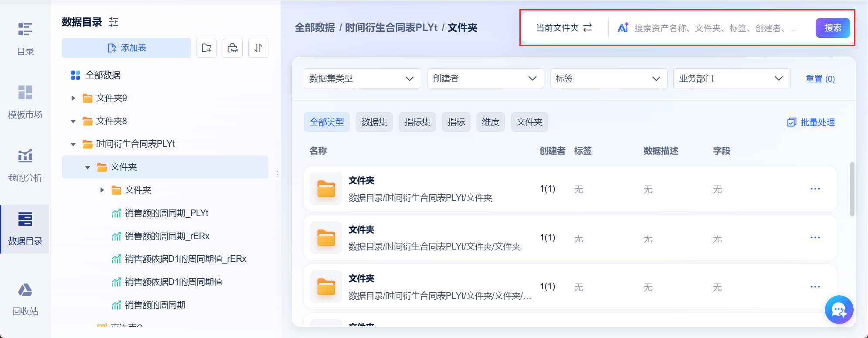The image size is (868, 338).
Task: Expand the 文件夹9 tree node
Action: 73,98
